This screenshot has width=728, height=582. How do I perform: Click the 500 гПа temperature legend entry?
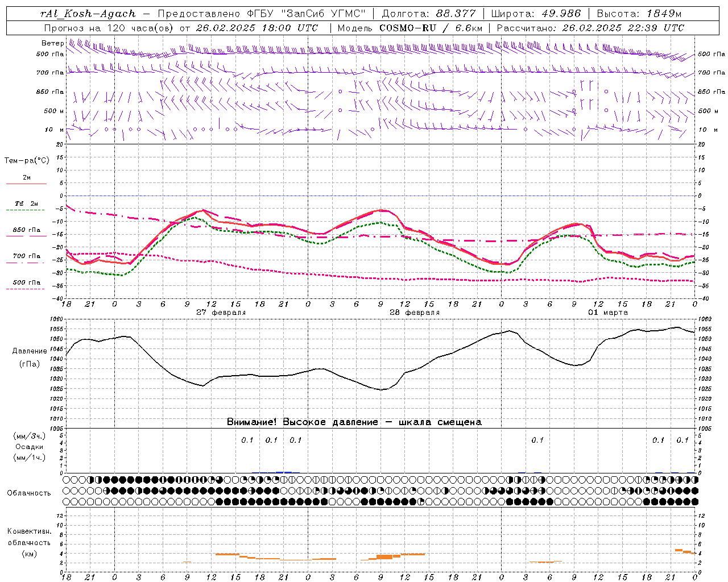tap(26, 282)
